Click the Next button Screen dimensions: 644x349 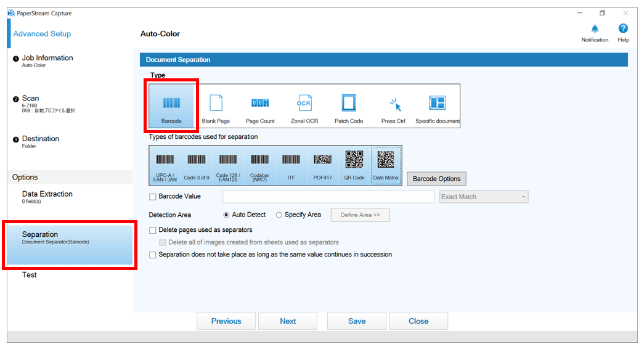tap(288, 321)
